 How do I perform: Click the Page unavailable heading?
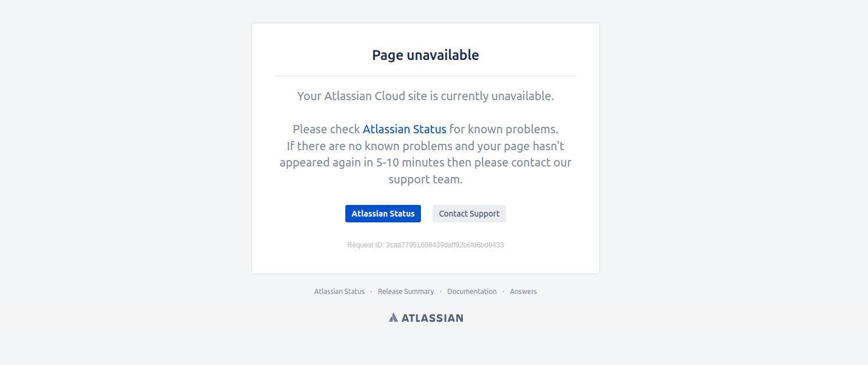(426, 55)
